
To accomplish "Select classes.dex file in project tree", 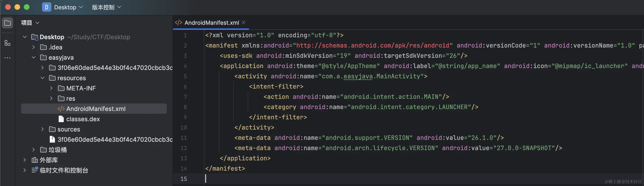I will [x=83, y=119].
